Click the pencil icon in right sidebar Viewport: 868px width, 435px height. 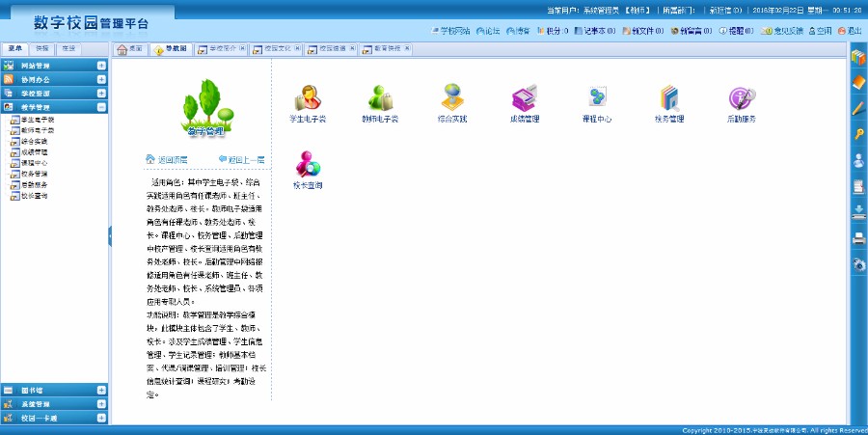[858, 108]
